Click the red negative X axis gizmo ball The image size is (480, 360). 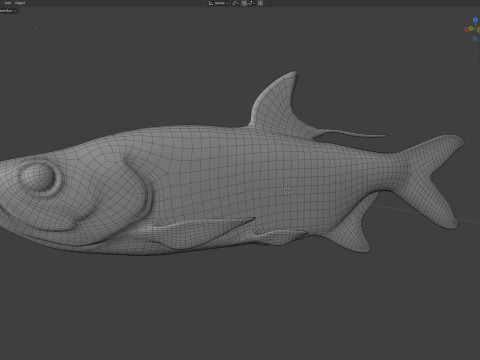click(467, 29)
